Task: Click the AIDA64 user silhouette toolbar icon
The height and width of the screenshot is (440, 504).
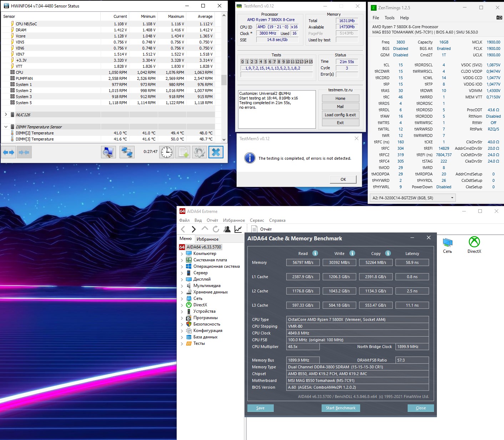Action: click(x=227, y=229)
